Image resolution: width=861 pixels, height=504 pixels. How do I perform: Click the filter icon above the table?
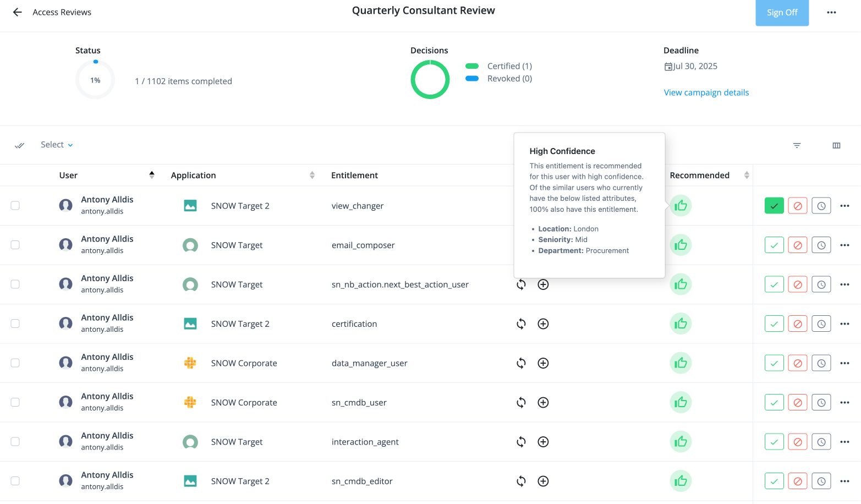797,145
